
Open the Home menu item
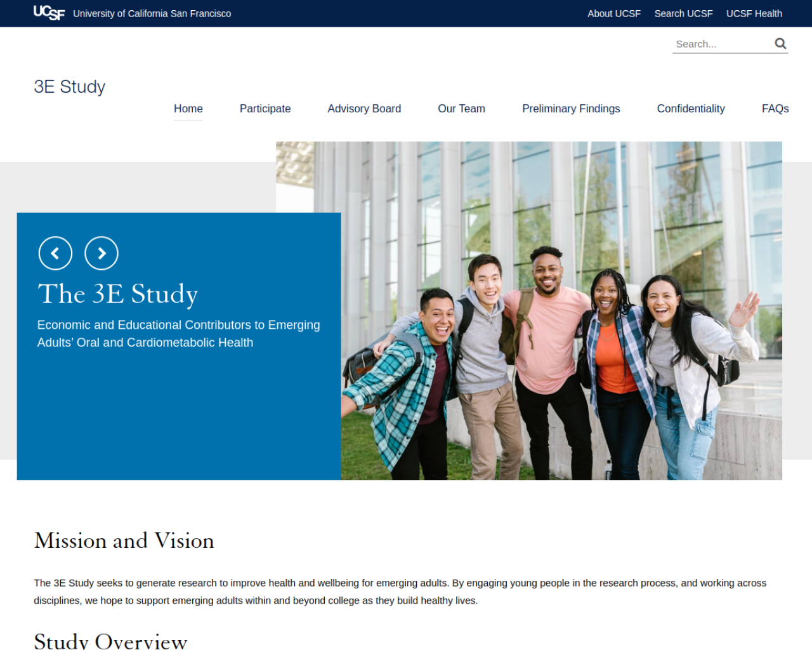click(188, 109)
